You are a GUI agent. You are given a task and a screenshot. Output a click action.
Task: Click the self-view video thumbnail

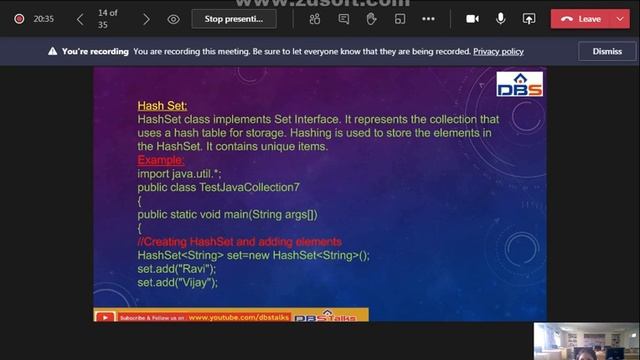point(587,341)
